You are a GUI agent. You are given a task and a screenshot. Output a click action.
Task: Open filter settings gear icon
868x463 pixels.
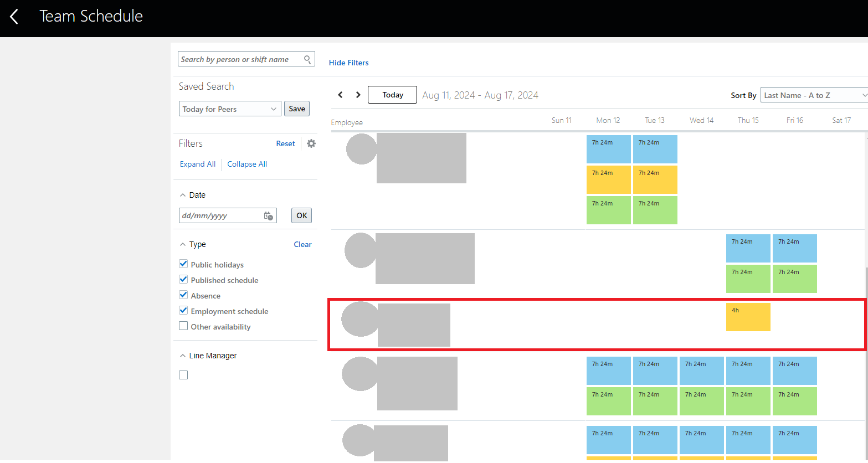311,143
